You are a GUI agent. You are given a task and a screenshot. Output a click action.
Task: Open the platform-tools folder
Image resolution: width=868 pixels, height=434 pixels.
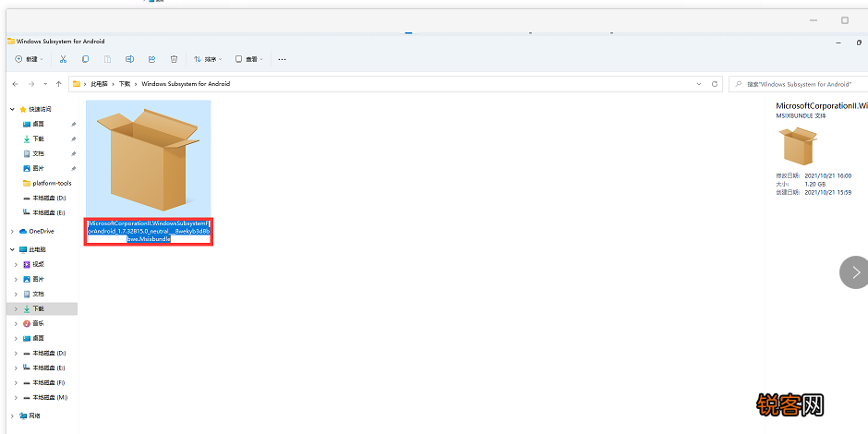[x=52, y=183]
